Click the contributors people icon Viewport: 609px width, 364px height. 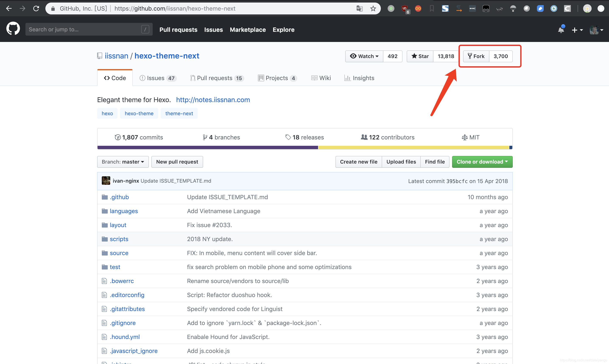pos(364,137)
